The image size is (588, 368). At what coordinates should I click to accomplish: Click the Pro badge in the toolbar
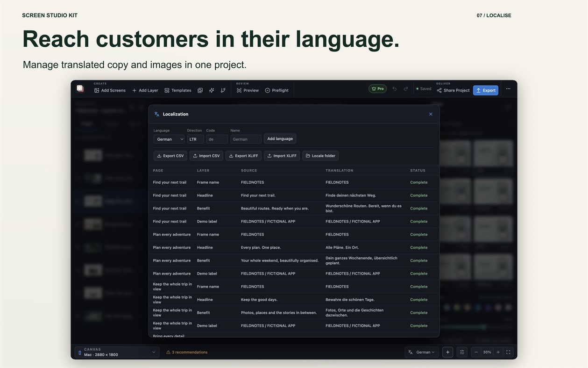pos(378,89)
